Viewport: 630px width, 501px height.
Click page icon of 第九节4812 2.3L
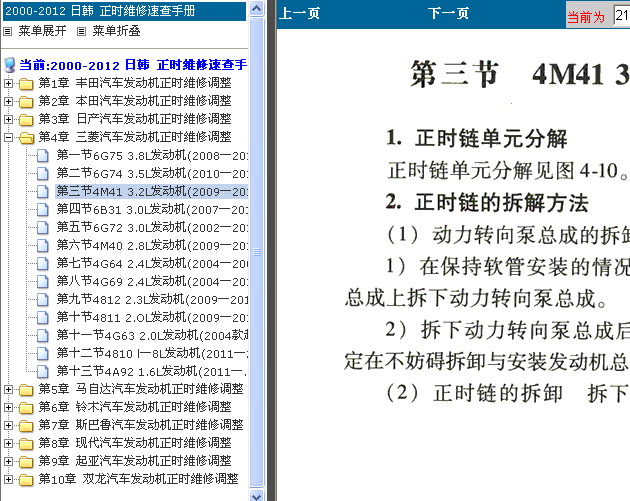coord(43,300)
